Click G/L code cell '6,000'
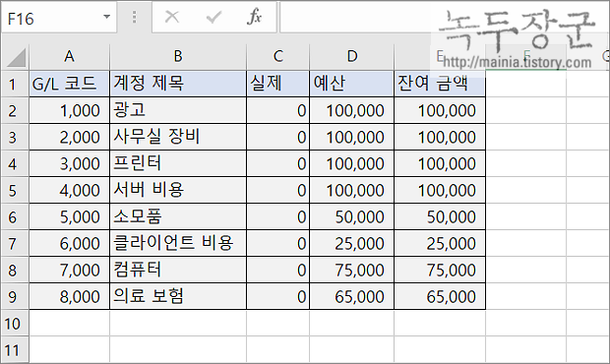The width and height of the screenshot is (610, 364). (x=69, y=243)
